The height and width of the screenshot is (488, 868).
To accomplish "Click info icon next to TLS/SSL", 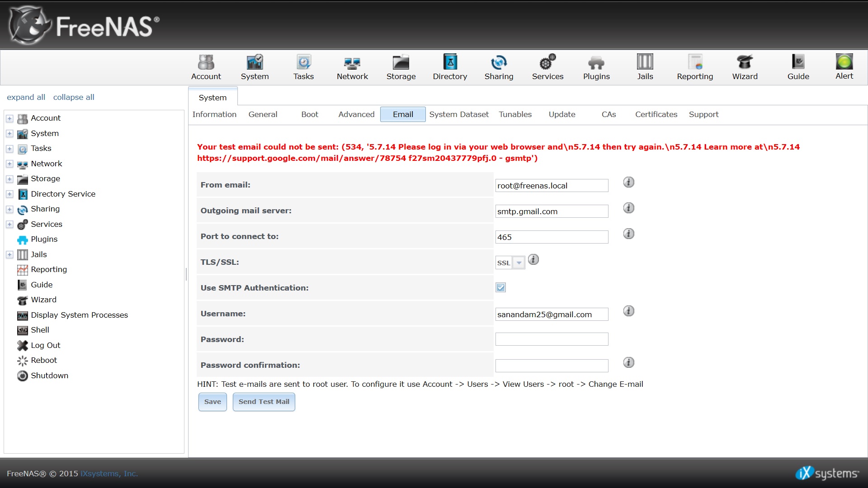I will pos(533,259).
